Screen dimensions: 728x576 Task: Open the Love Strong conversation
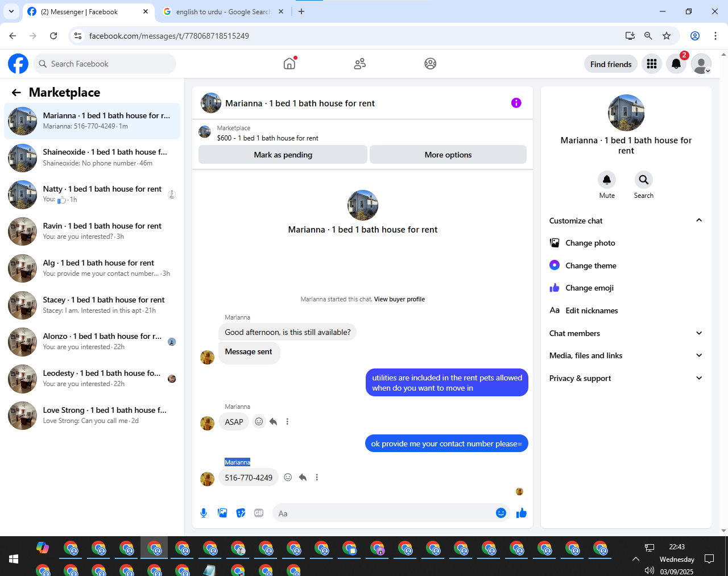coord(92,416)
